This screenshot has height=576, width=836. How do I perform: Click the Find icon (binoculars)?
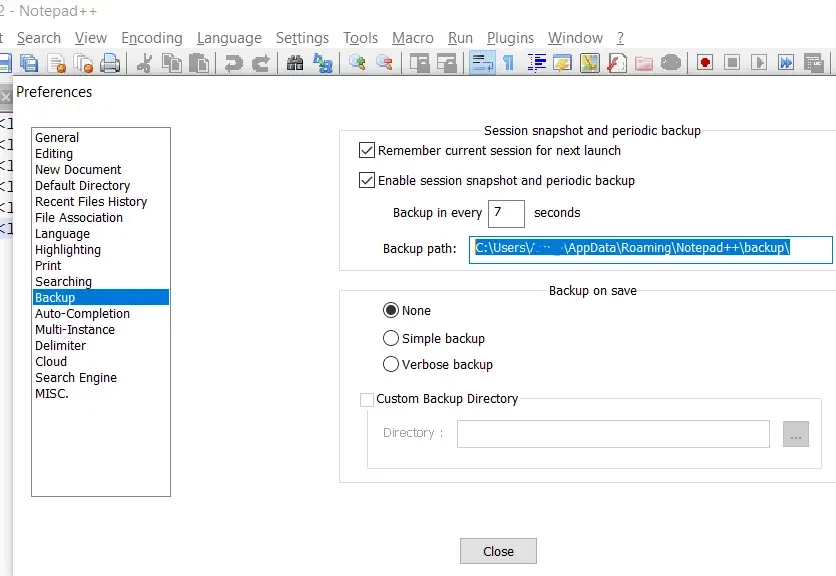pos(295,62)
